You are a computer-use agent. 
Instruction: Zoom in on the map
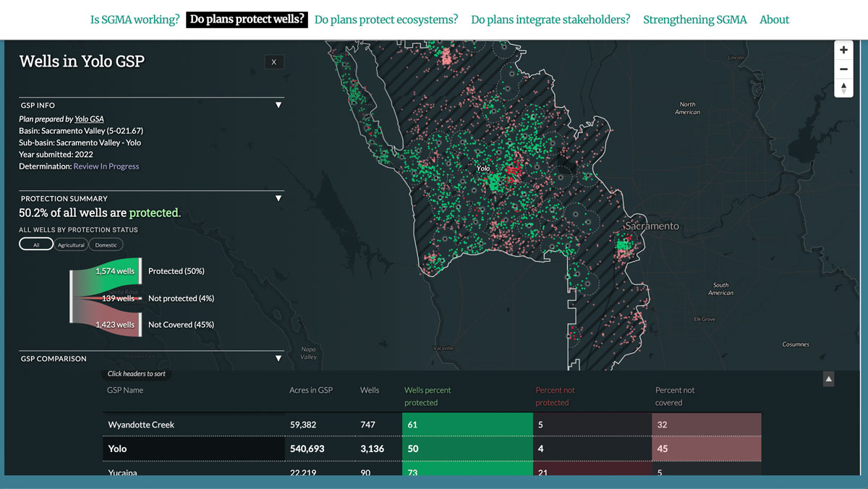click(x=843, y=51)
